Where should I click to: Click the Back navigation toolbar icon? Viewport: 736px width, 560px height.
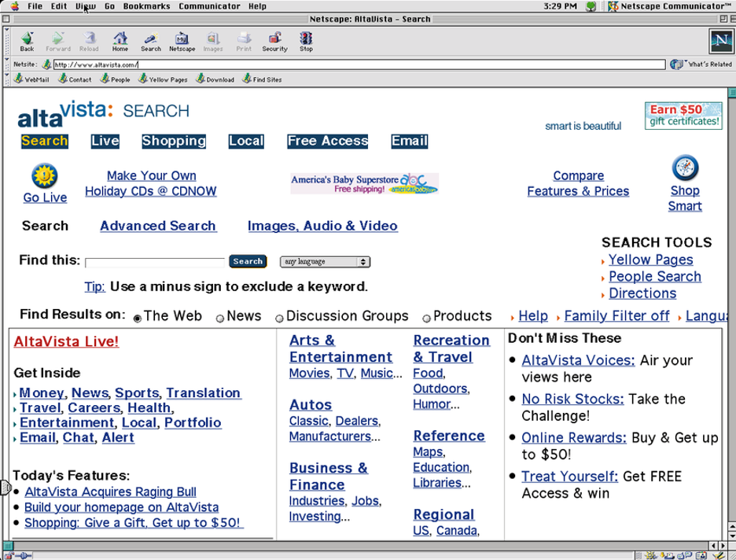[x=27, y=39]
